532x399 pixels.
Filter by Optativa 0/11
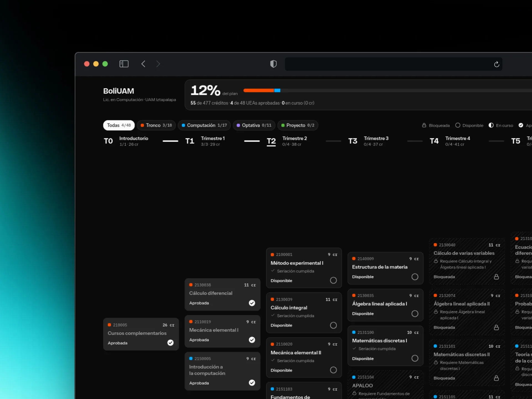254,125
